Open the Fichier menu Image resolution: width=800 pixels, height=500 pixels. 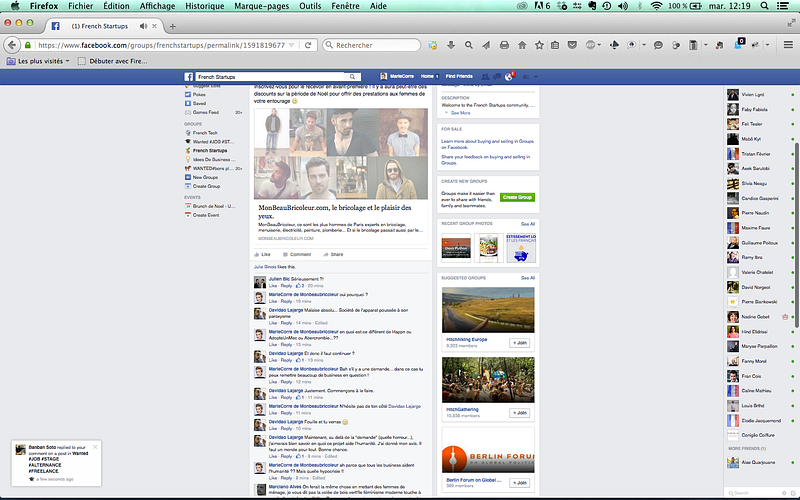[x=80, y=6]
